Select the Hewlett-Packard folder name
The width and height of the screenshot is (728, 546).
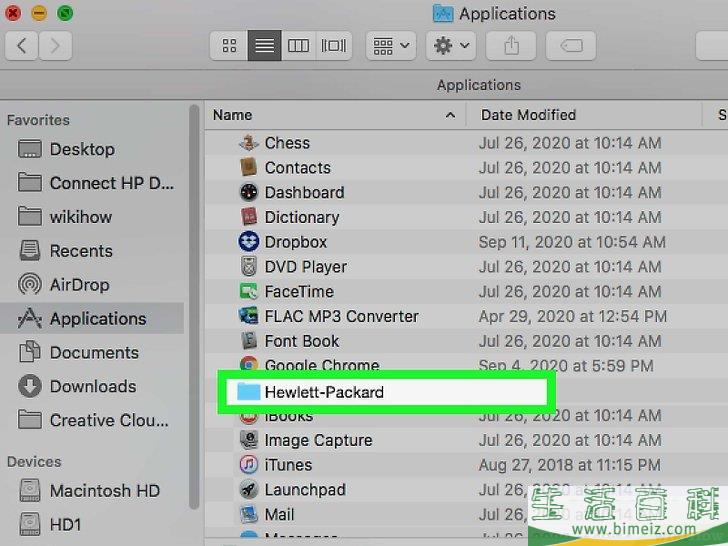[x=324, y=392]
